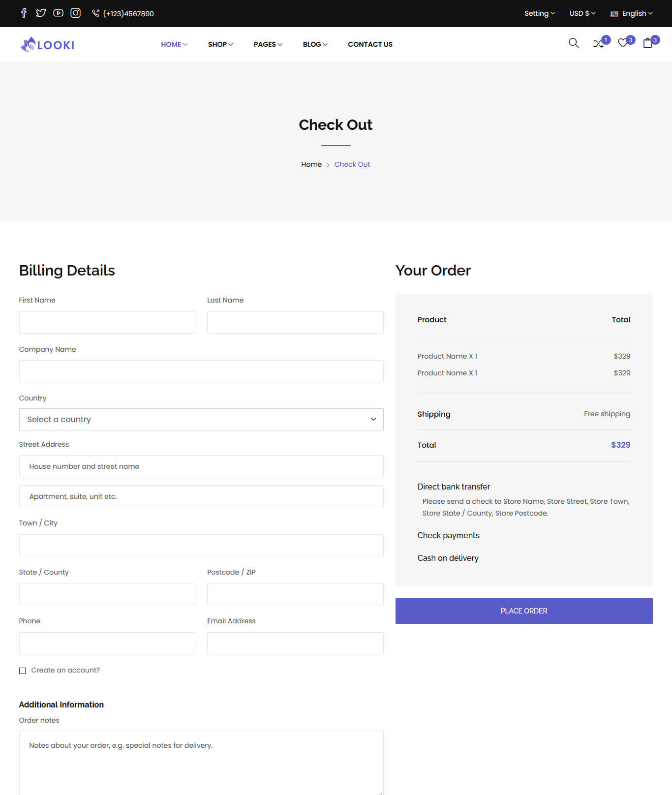The image size is (672, 795).
Task: Open the shopping bag cart icon
Action: [647, 43]
